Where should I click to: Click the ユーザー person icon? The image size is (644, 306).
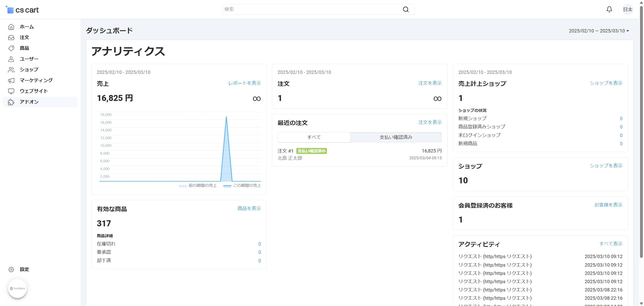[11, 59]
